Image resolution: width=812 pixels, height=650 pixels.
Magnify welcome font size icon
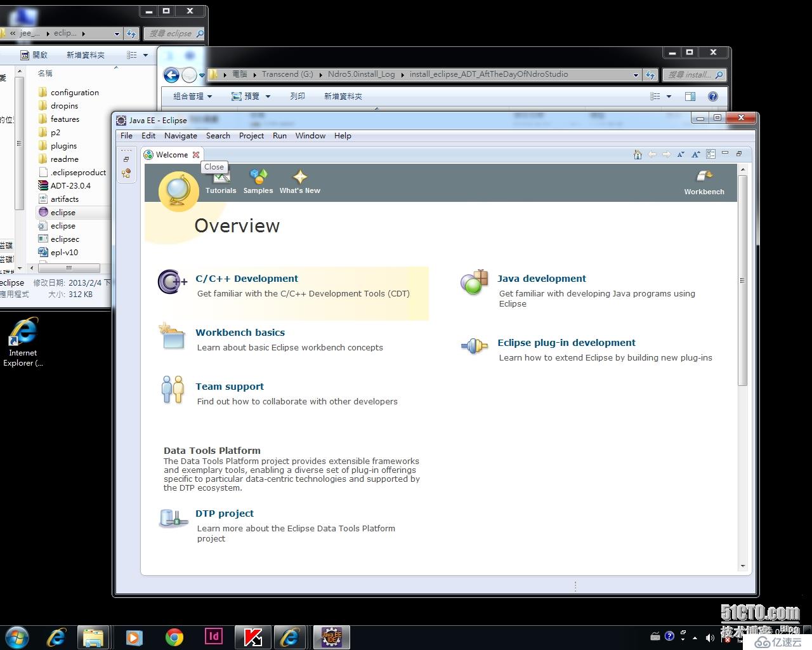tap(696, 154)
